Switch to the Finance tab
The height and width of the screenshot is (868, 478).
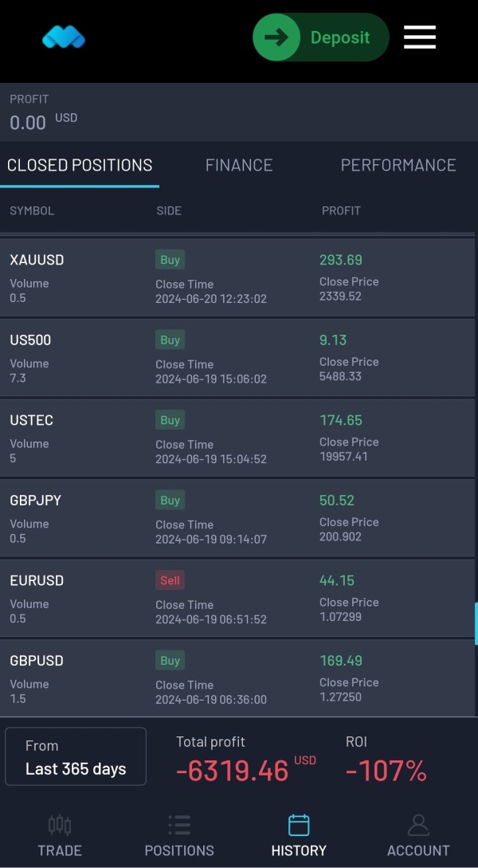pos(239,165)
